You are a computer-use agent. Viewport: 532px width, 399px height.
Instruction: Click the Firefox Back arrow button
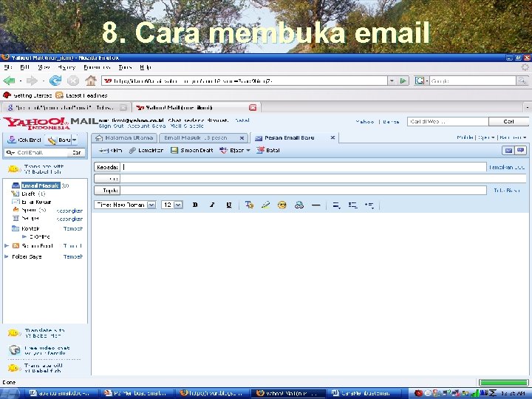[9, 81]
